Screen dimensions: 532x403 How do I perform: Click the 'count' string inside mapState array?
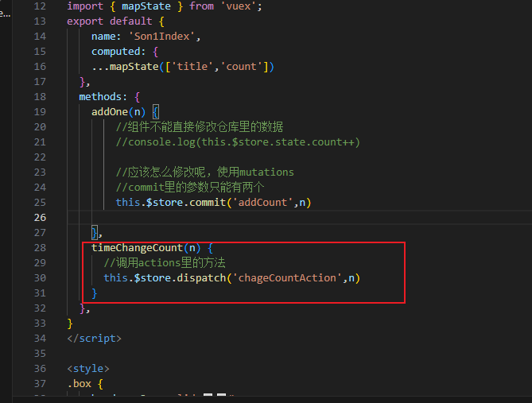pyautogui.click(x=241, y=67)
